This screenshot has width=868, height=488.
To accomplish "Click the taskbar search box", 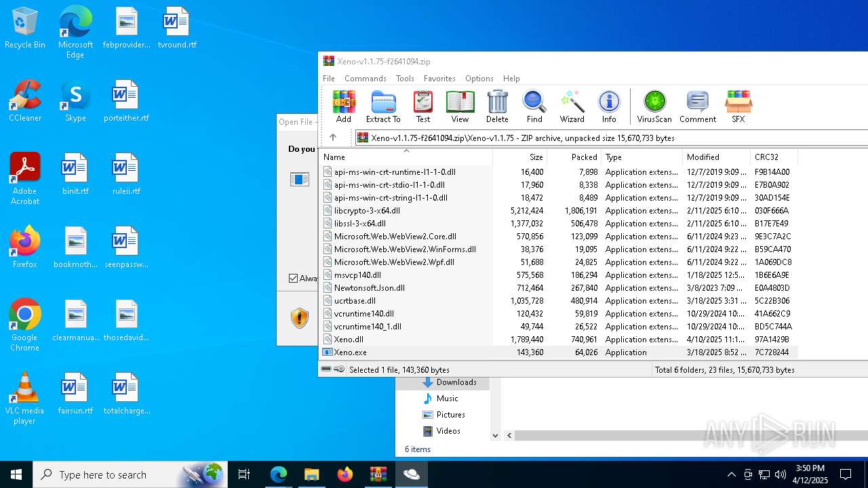I will (x=130, y=474).
